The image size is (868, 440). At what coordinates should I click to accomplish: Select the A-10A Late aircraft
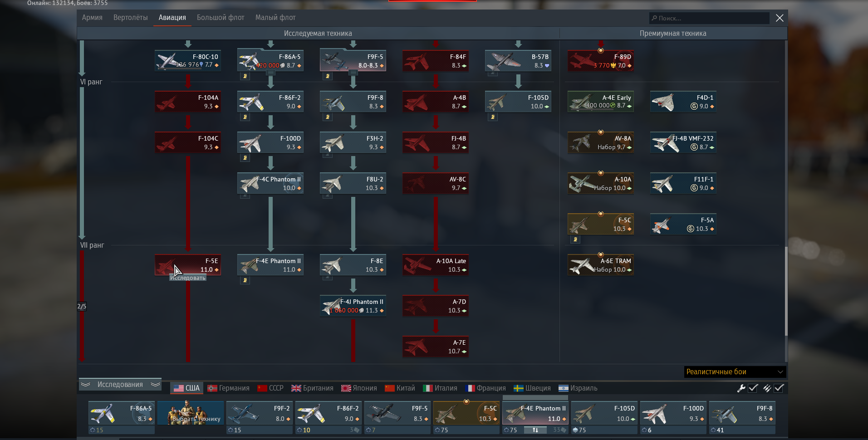click(x=436, y=265)
